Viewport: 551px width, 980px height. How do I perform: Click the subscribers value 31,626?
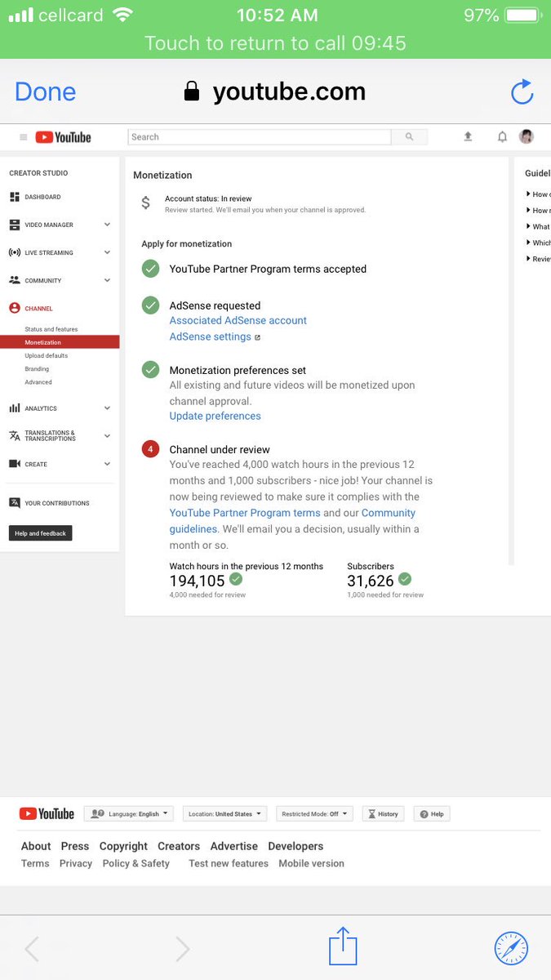click(371, 581)
